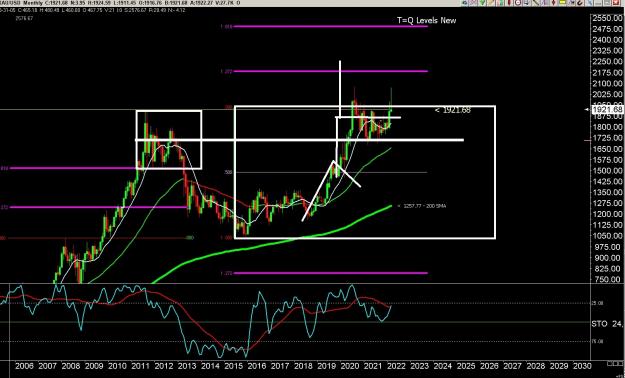Image resolution: width=625 pixels, height=378 pixels.
Task: Click the green checkmark toolbar icon
Action: click(x=482, y=2)
